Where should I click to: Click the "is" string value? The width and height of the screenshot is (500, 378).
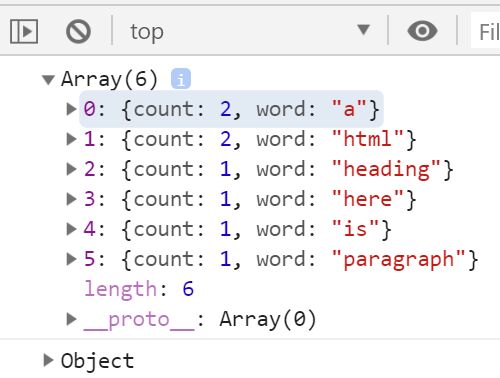355,229
